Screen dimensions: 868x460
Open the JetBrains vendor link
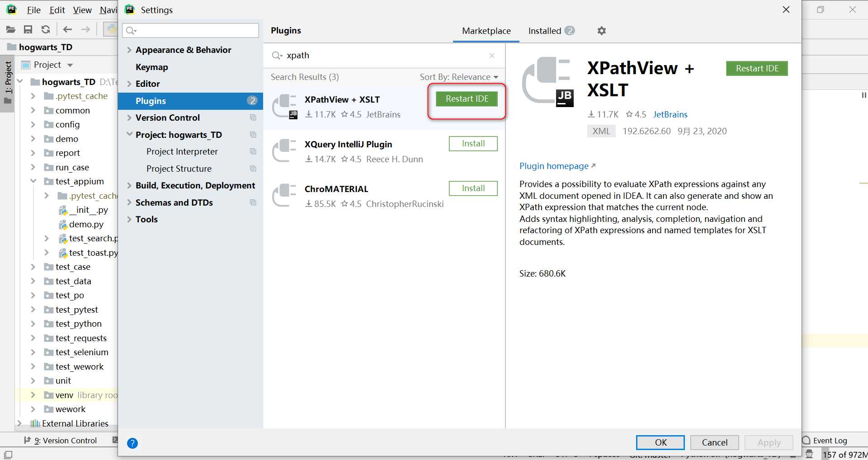pyautogui.click(x=670, y=114)
